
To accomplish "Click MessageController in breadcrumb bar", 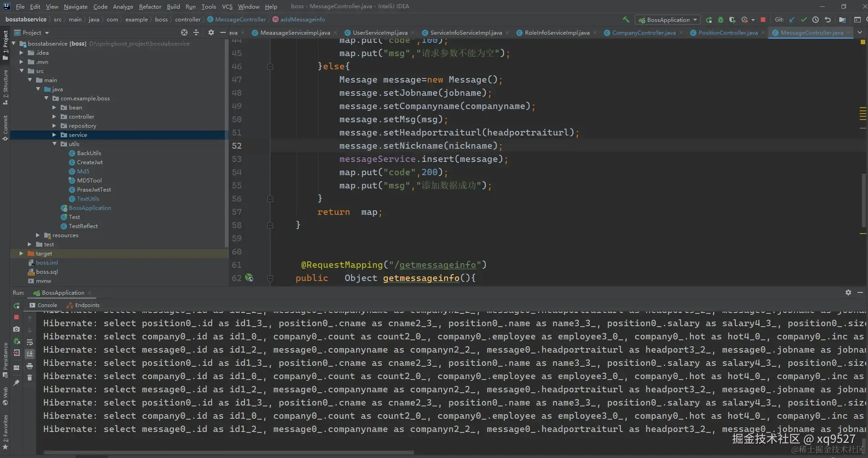I will click(240, 20).
